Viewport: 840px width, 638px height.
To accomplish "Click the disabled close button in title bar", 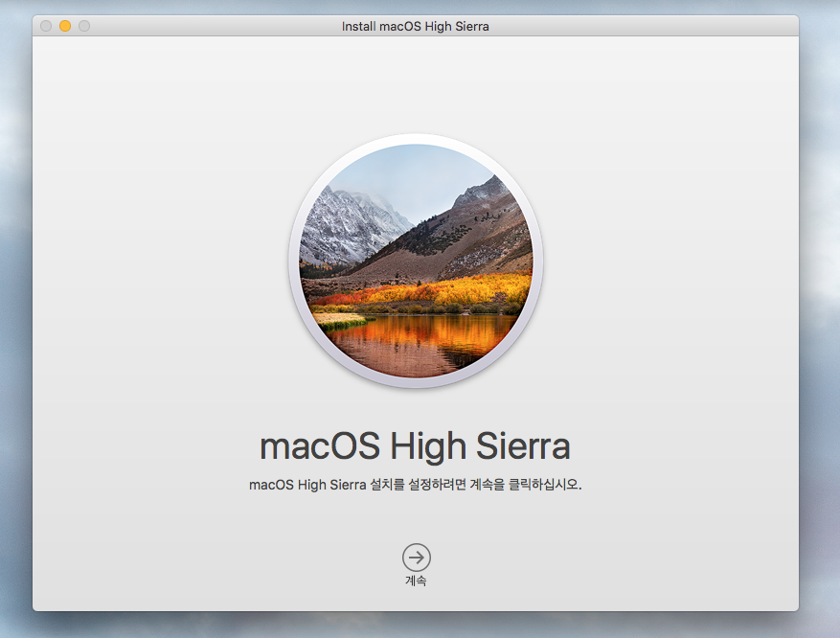I will pos(46,26).
